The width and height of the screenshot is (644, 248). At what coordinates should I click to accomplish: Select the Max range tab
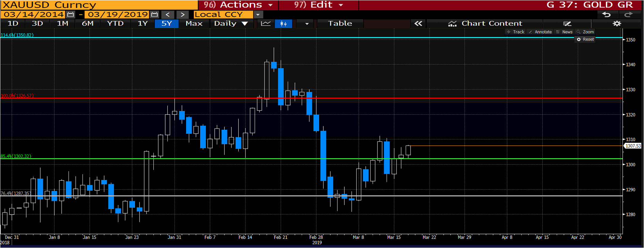click(x=194, y=24)
